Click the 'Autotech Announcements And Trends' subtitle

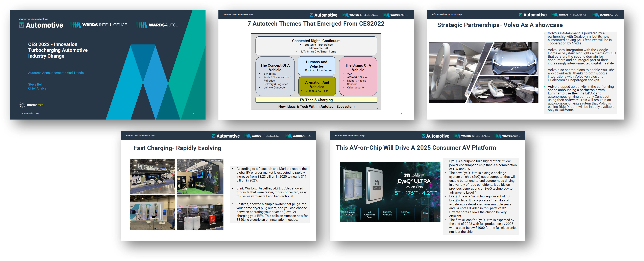pyautogui.click(x=56, y=73)
